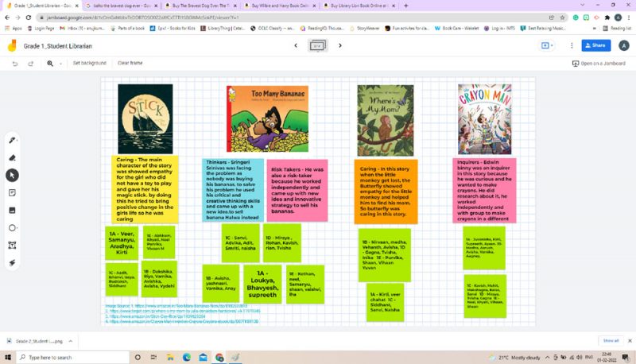636x364 pixels.
Task: Select the blue Thinkers sticky note
Action: click(x=233, y=190)
